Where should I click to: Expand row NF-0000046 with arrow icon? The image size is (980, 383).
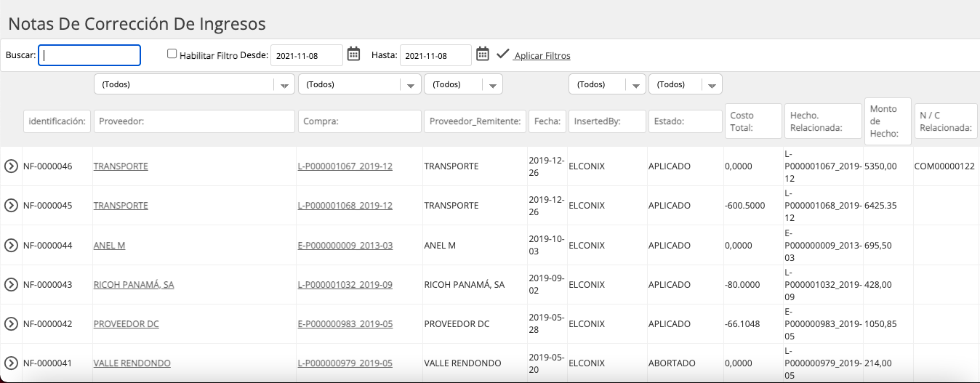11,166
